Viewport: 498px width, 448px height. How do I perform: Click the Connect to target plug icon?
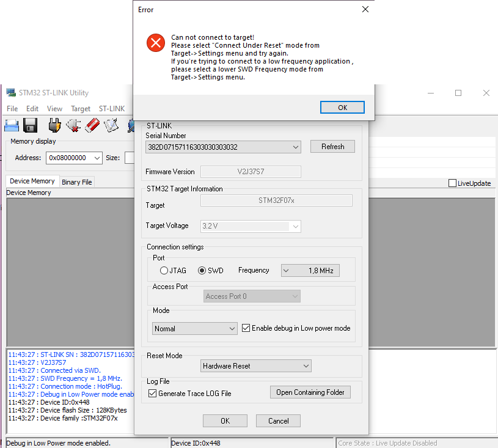pyautogui.click(x=54, y=125)
